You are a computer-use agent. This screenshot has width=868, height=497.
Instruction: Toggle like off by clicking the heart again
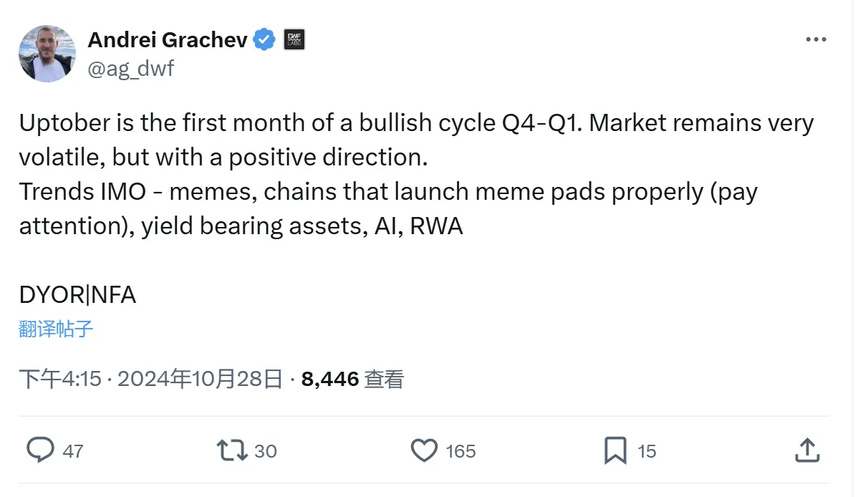pyautogui.click(x=424, y=450)
